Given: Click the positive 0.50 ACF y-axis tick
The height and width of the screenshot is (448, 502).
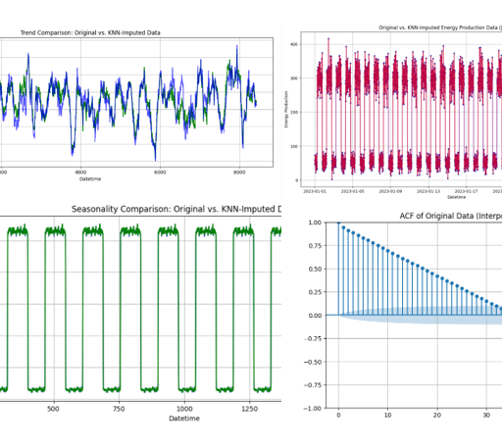Looking at the screenshot, I should 315,269.
